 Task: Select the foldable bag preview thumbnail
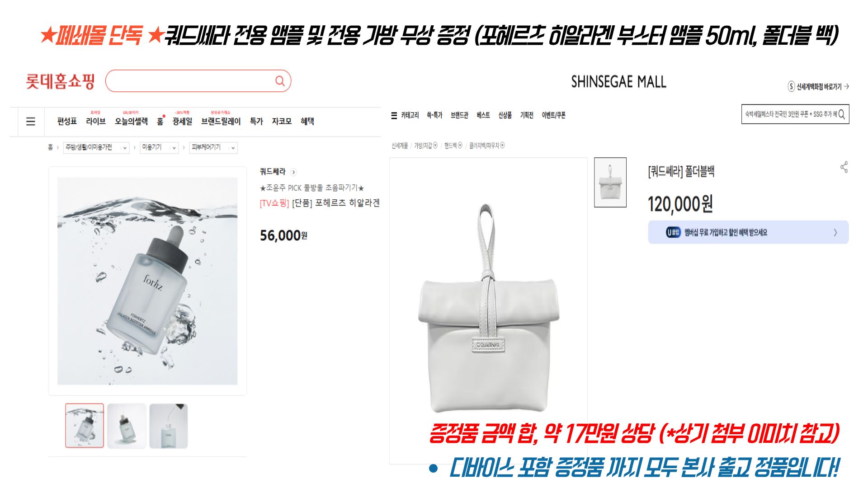click(x=610, y=182)
